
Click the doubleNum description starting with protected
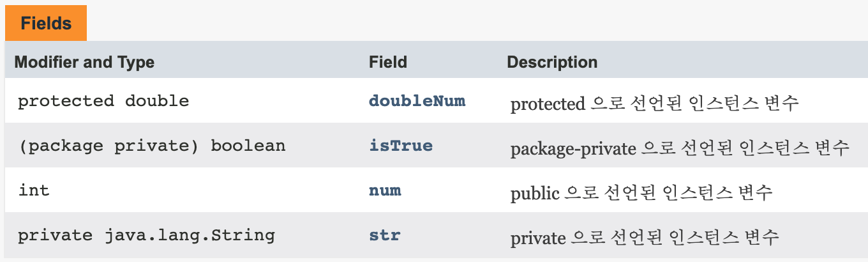(x=654, y=104)
